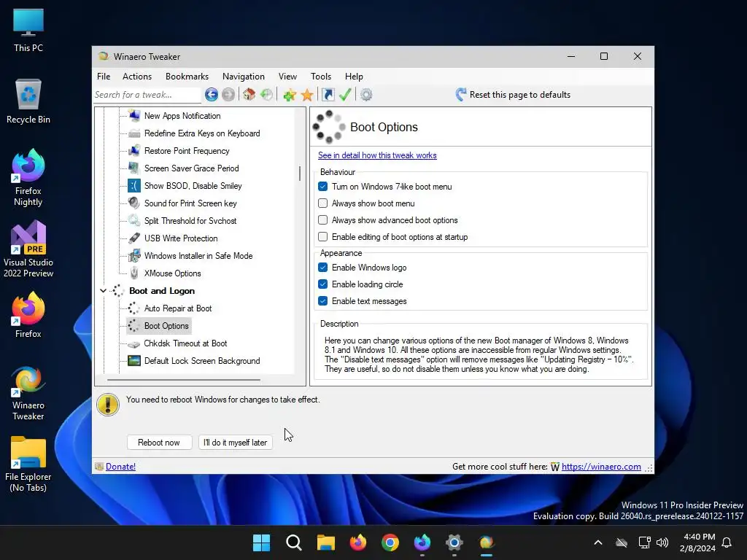The image size is (747, 560).
Task: Click New Apps Notification tree icon
Action: coord(134,116)
